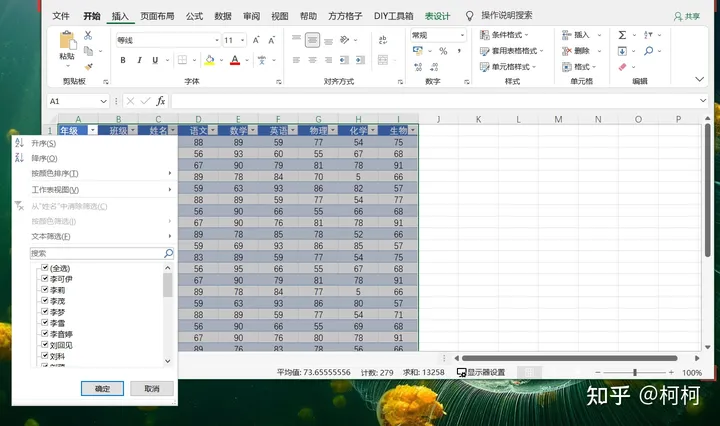Toggle italic formatting
Viewport: 720px width, 426px height.
(x=139, y=60)
